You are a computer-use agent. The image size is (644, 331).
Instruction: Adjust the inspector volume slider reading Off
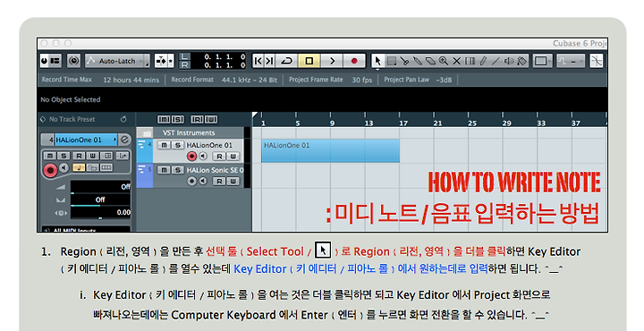coord(100,187)
